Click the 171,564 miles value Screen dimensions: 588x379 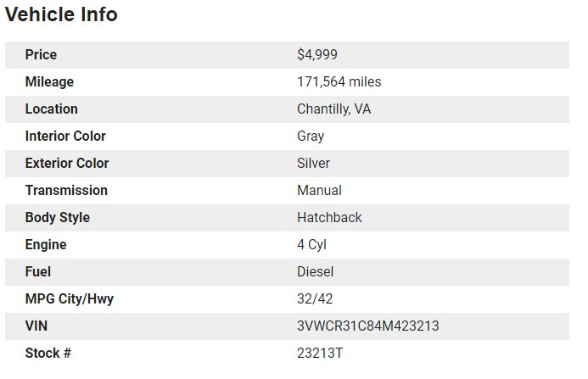click(339, 81)
